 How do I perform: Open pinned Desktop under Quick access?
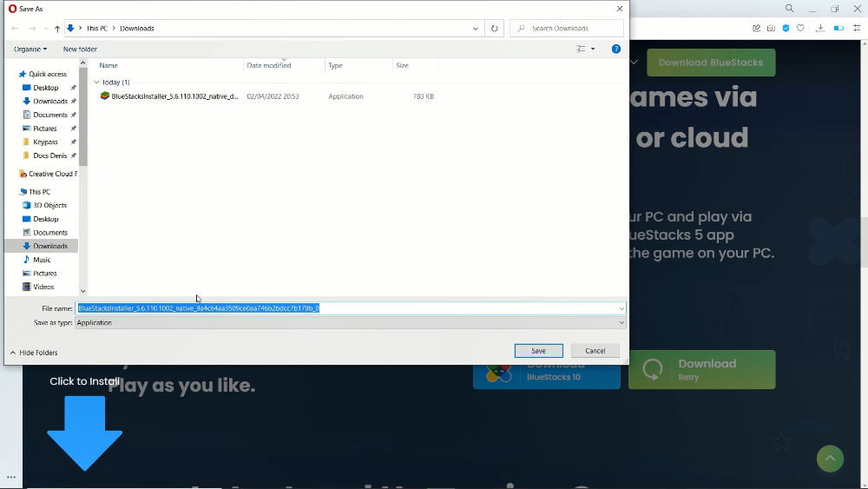(45, 88)
